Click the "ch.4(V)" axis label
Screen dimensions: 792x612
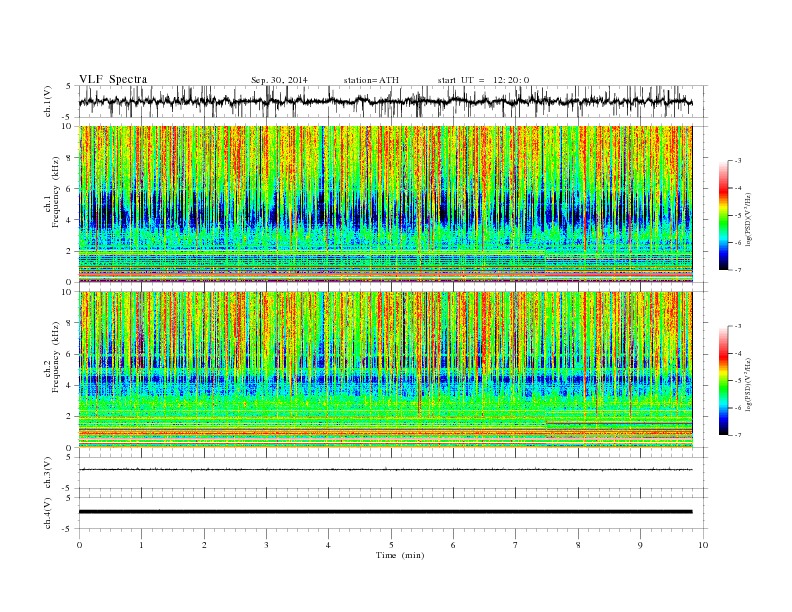click(x=48, y=513)
